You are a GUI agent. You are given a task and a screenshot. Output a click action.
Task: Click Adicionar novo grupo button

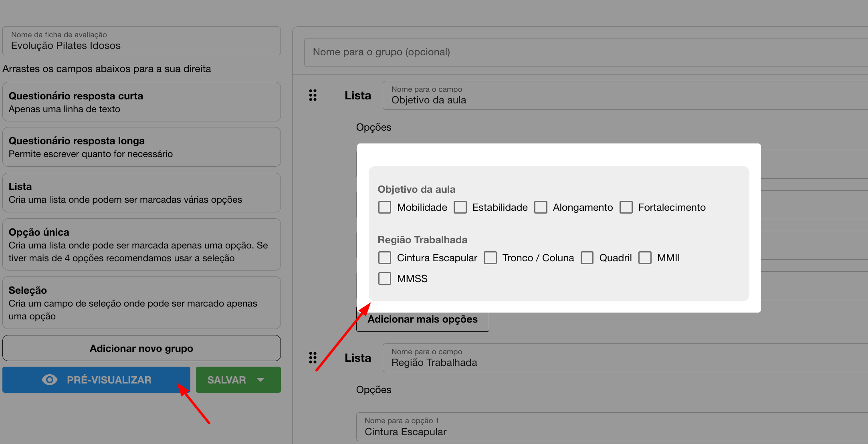point(141,348)
